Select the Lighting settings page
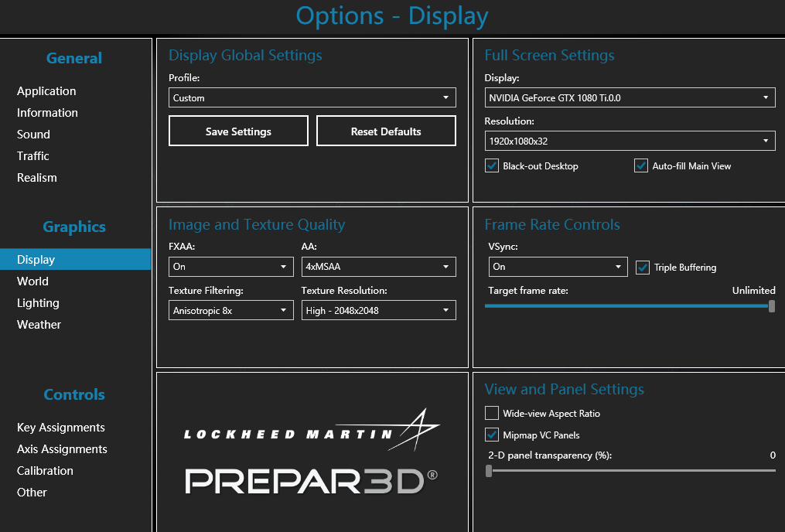The image size is (785, 532). (38, 303)
